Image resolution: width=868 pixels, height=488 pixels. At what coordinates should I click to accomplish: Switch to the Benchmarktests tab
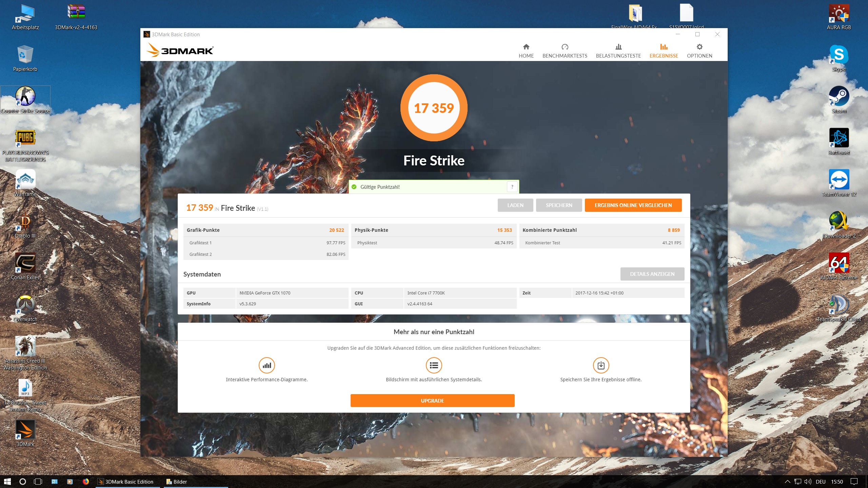(x=565, y=51)
